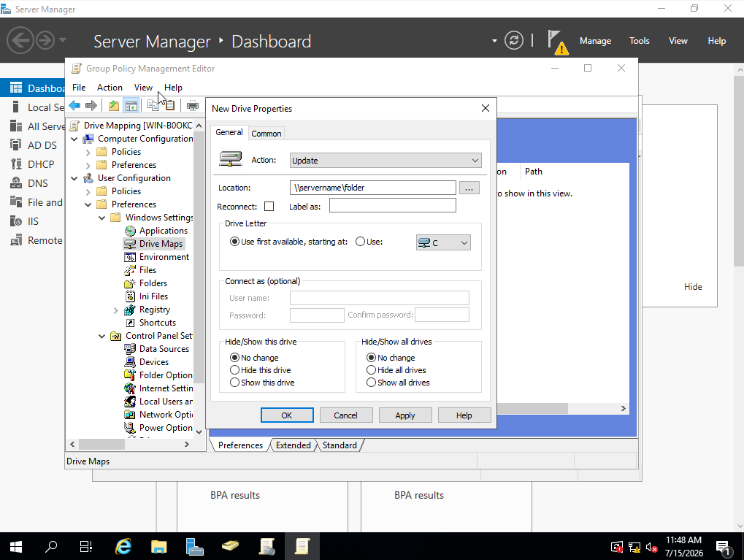The width and height of the screenshot is (744, 560).
Task: Open the Network Options node
Action: (166, 414)
